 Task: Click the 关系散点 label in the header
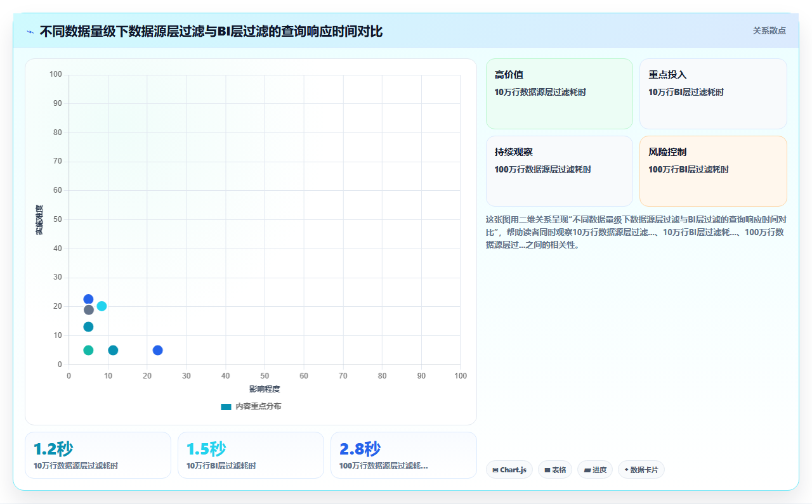click(x=769, y=30)
